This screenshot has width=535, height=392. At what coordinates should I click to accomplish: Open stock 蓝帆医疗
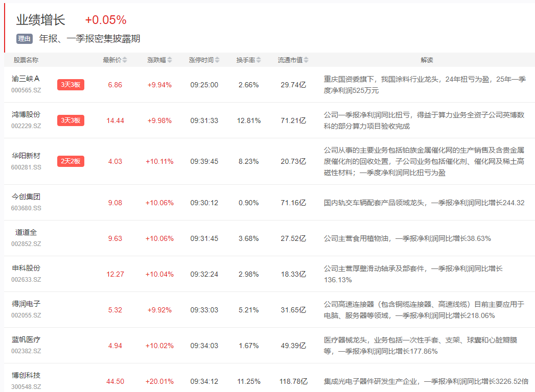(x=26, y=340)
